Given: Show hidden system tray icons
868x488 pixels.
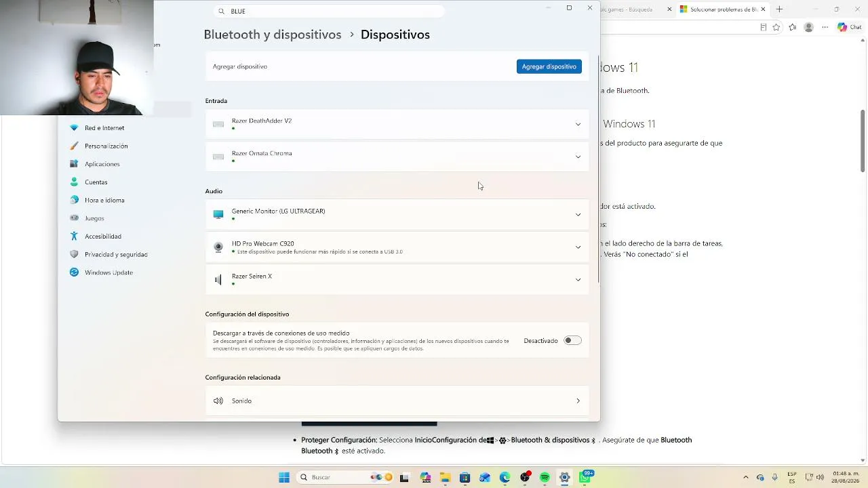Looking at the screenshot, I should coord(746,477).
